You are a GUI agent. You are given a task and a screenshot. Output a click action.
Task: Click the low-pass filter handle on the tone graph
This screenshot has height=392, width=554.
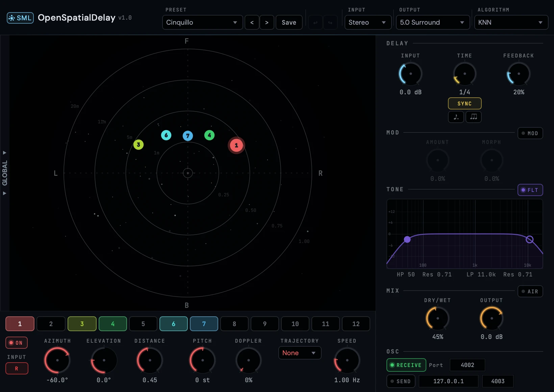tap(530, 240)
